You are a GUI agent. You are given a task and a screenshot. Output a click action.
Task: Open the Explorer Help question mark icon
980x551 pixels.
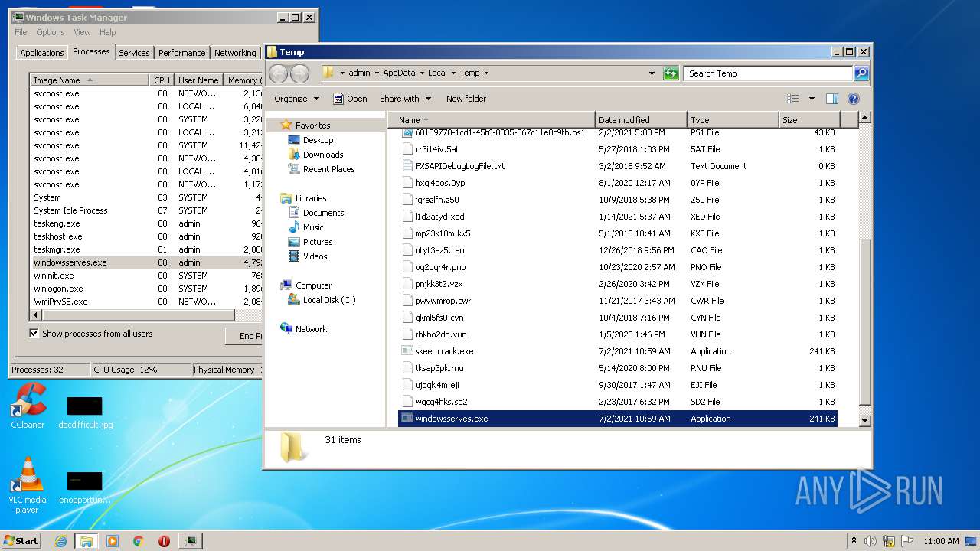pos(854,99)
